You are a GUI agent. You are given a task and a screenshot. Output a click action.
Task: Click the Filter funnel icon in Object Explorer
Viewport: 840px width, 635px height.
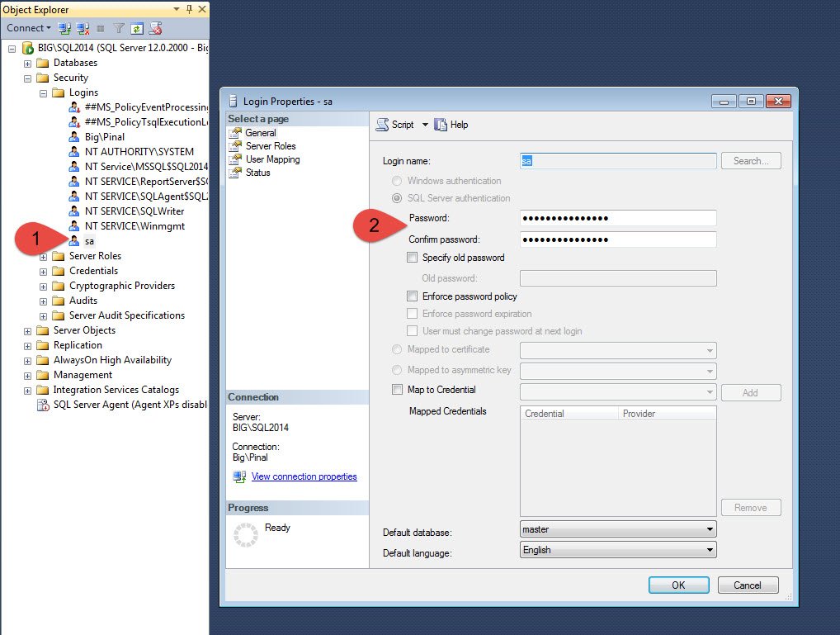tap(119, 28)
